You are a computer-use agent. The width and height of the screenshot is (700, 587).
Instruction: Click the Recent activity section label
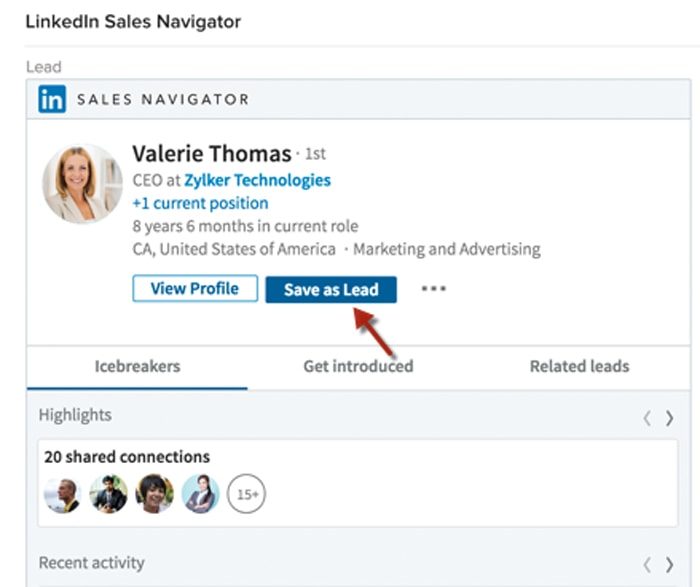(92, 563)
